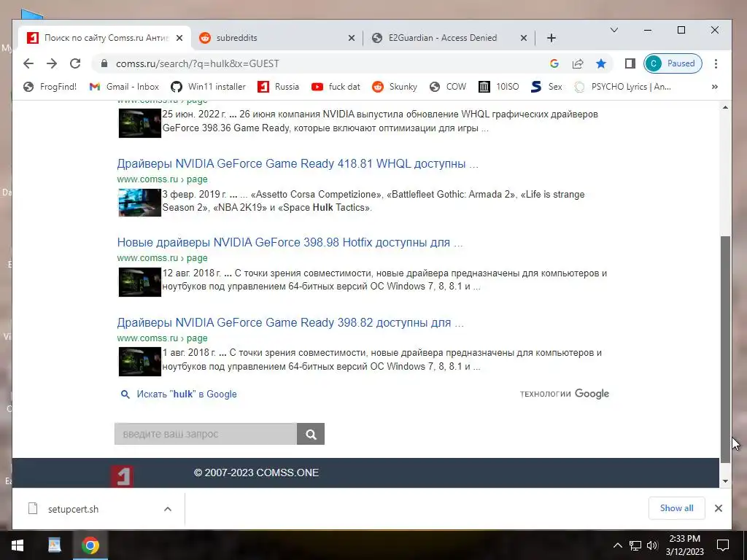Close the subreddits tab

point(351,38)
